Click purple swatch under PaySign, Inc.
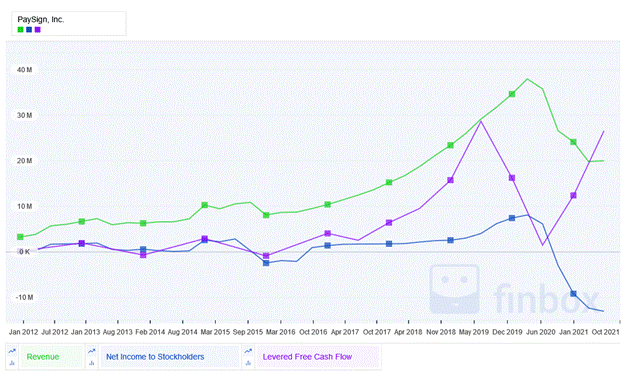Screen dimensions: 626x376 tap(38, 30)
